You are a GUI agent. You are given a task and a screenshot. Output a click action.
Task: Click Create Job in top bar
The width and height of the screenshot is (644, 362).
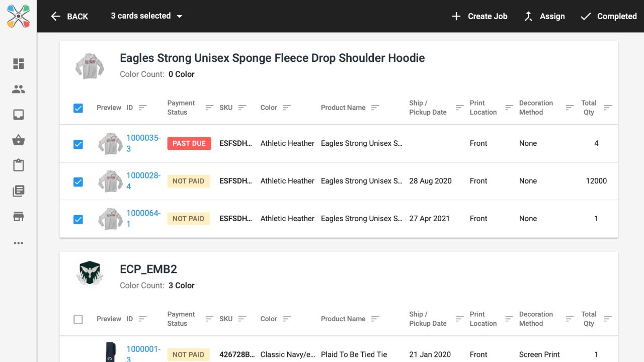tap(479, 16)
